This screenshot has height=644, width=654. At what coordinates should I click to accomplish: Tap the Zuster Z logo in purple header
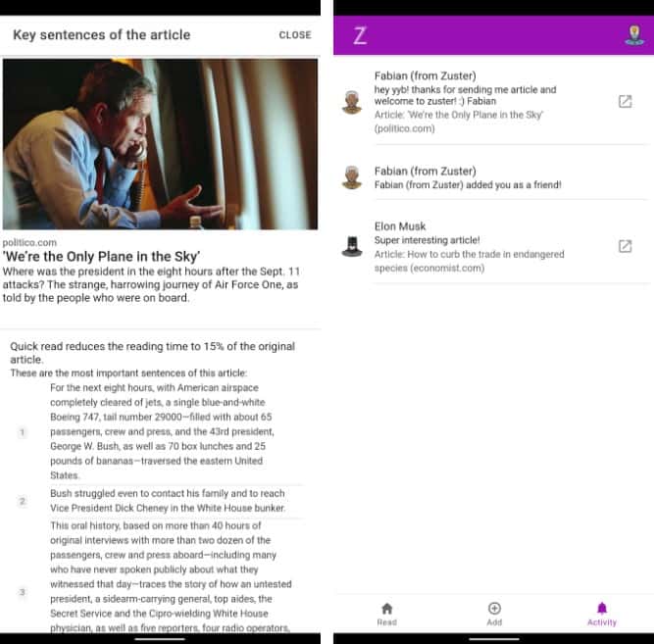360,35
